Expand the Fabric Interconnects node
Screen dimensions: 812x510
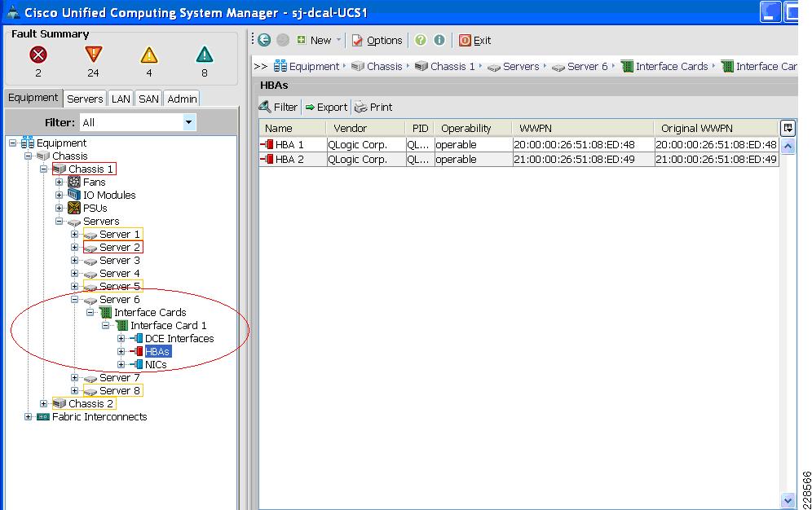point(29,416)
